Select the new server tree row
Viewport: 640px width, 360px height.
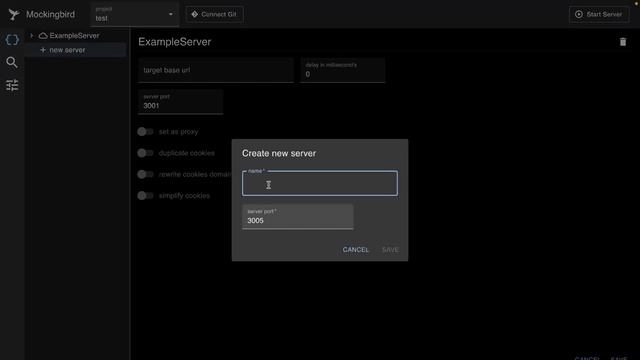(76, 50)
